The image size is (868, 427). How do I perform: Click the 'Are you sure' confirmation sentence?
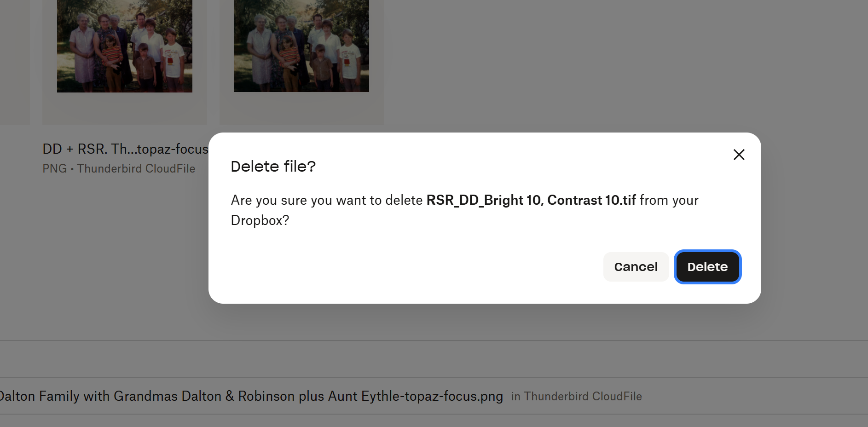(327, 200)
